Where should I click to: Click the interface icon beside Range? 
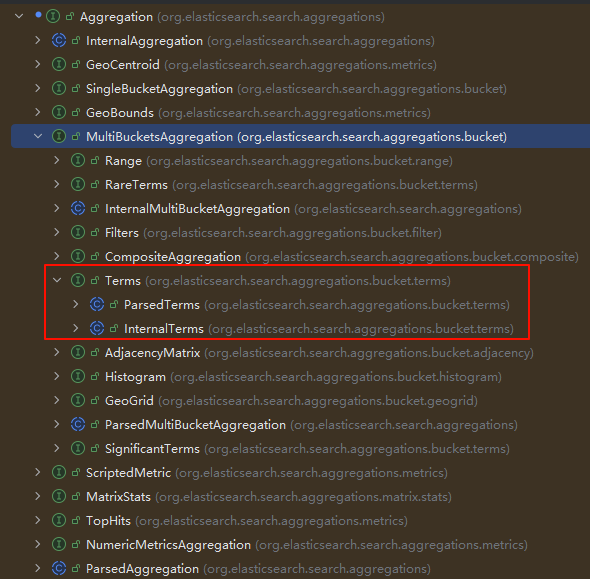(x=78, y=160)
